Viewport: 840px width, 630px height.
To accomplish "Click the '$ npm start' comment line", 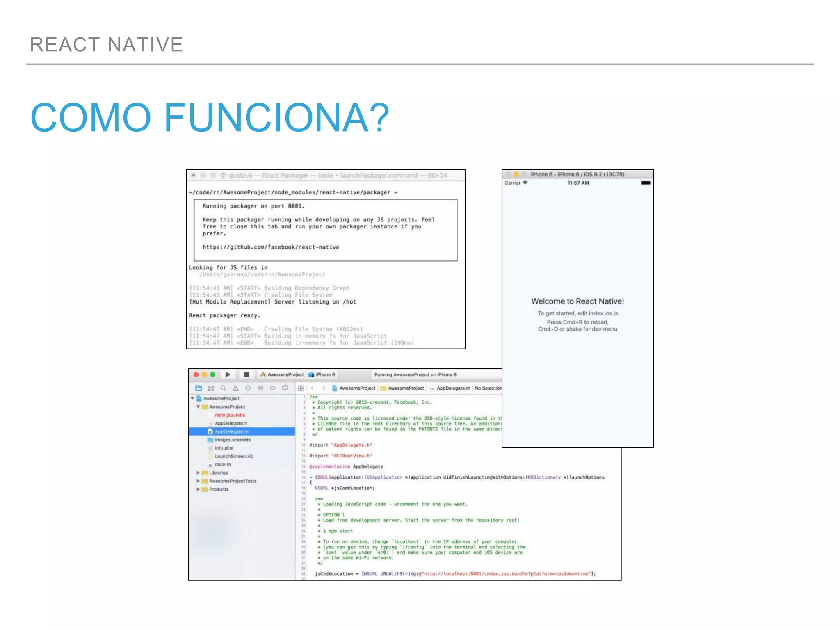I will coord(336,531).
